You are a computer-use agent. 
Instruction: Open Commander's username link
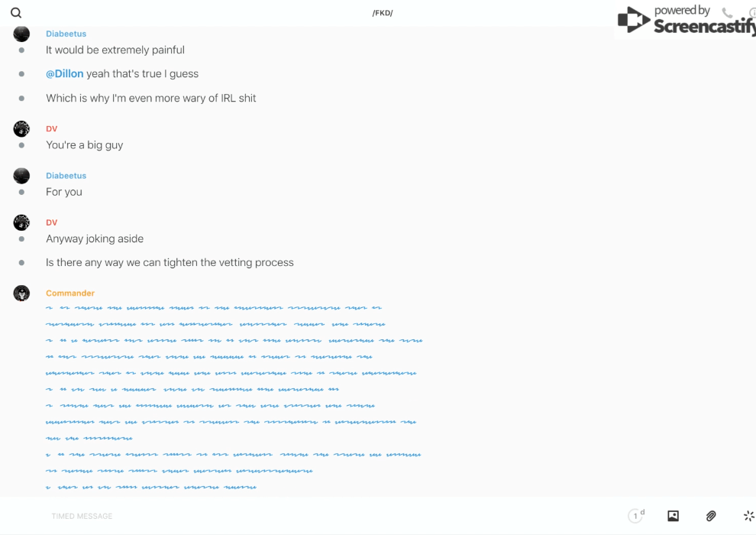pyautogui.click(x=70, y=293)
